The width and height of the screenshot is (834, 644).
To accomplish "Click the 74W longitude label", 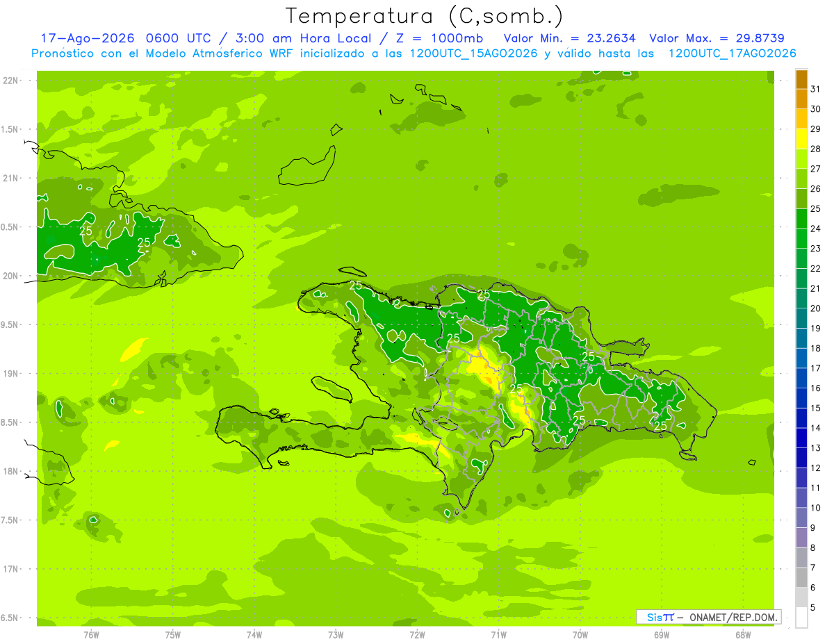I will pyautogui.click(x=254, y=634).
